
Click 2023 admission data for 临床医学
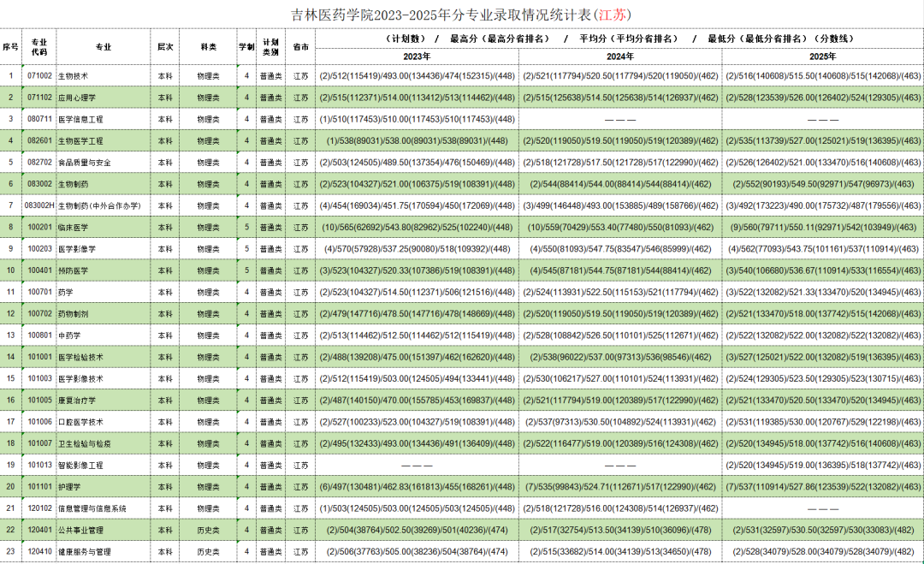point(417,228)
